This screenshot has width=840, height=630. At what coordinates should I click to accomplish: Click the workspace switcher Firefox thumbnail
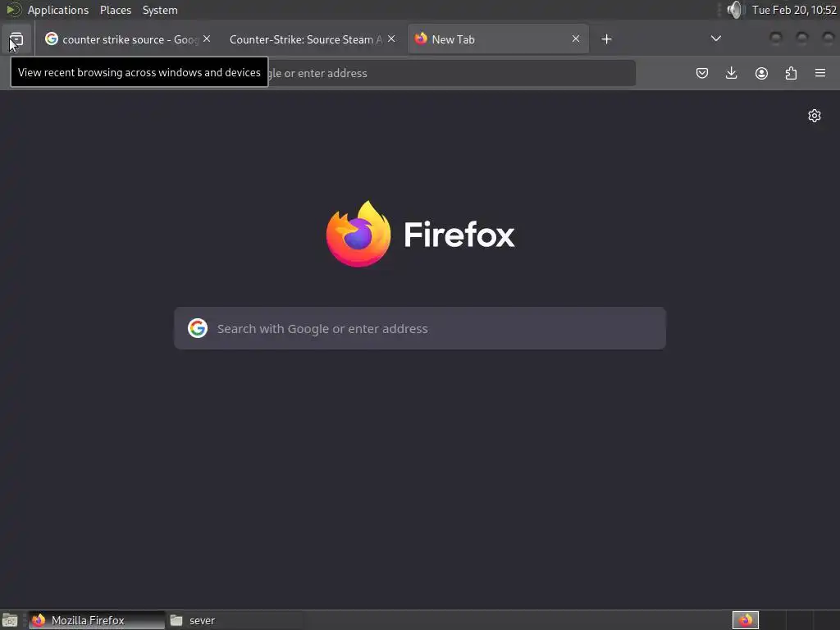746,620
